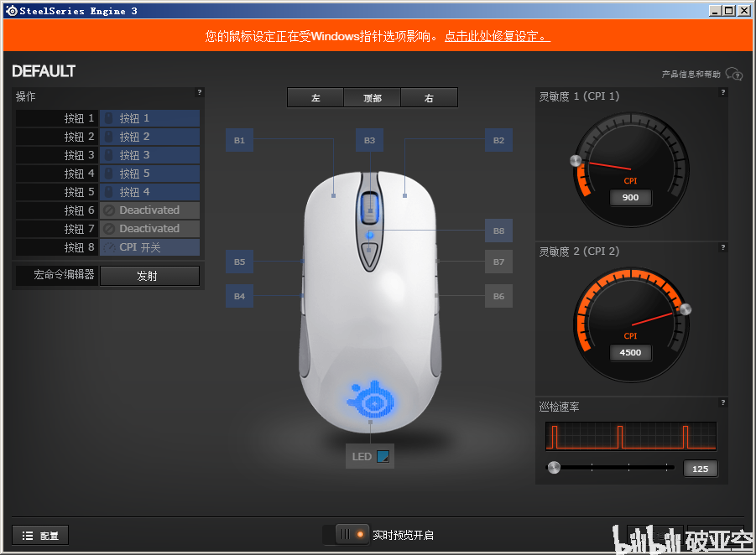
Task: Click the 产品信息和帮助 text link
Action: pos(691,74)
